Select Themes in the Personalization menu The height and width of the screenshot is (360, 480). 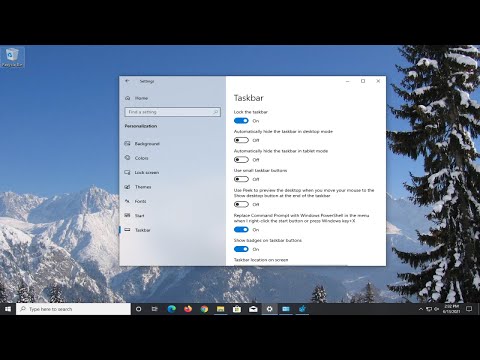[172, 187]
